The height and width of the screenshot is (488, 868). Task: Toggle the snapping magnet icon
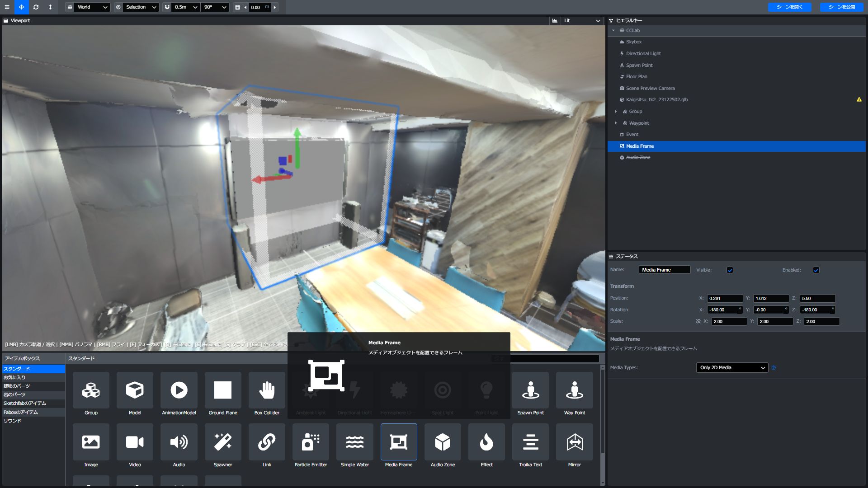pos(167,7)
